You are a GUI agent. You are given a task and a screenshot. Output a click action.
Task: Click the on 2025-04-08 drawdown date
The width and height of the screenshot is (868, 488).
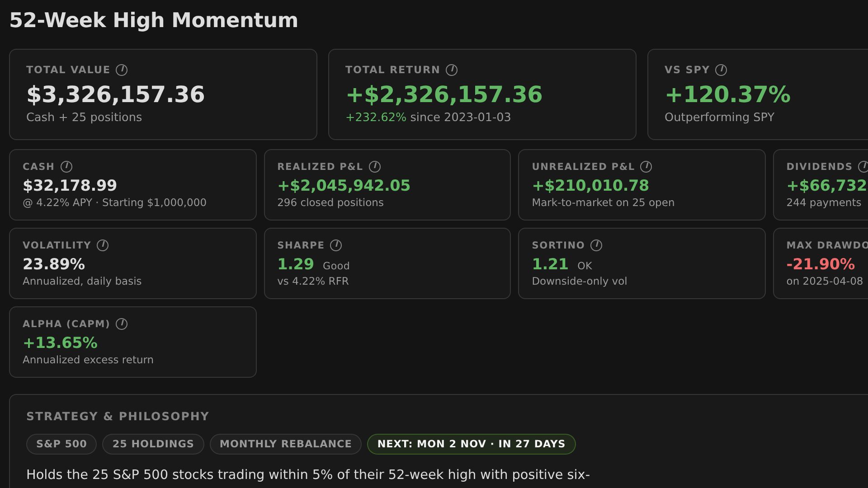click(x=825, y=282)
